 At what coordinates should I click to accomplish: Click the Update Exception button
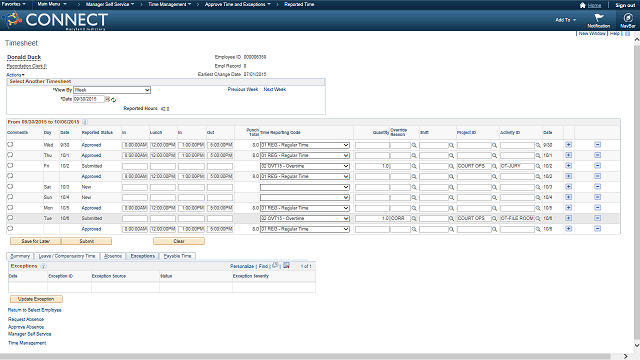[36, 299]
